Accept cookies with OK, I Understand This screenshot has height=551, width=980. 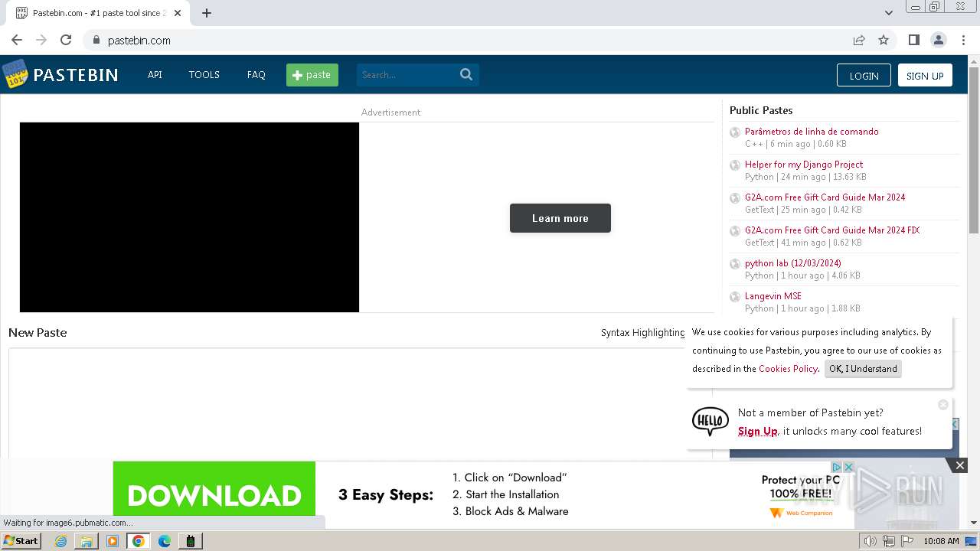863,369
